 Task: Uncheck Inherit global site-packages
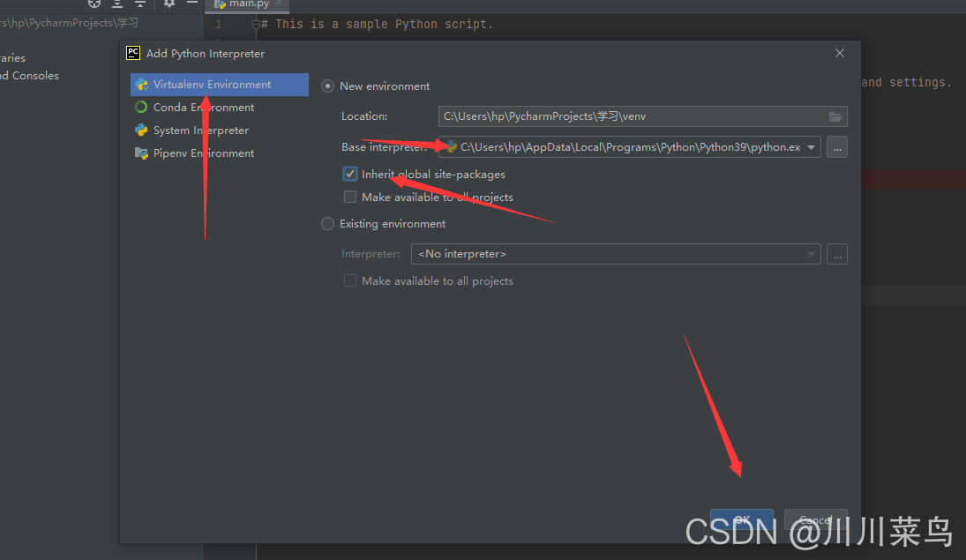coord(350,175)
